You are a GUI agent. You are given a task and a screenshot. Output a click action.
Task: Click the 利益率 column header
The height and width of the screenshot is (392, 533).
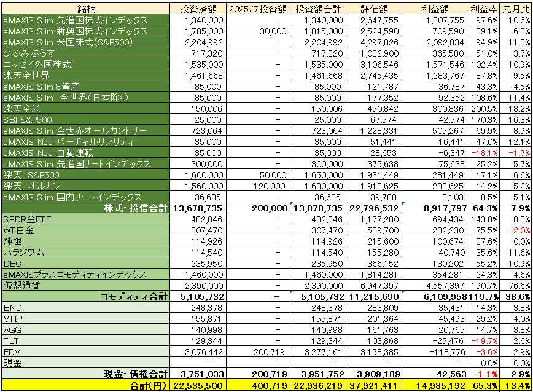click(x=484, y=9)
